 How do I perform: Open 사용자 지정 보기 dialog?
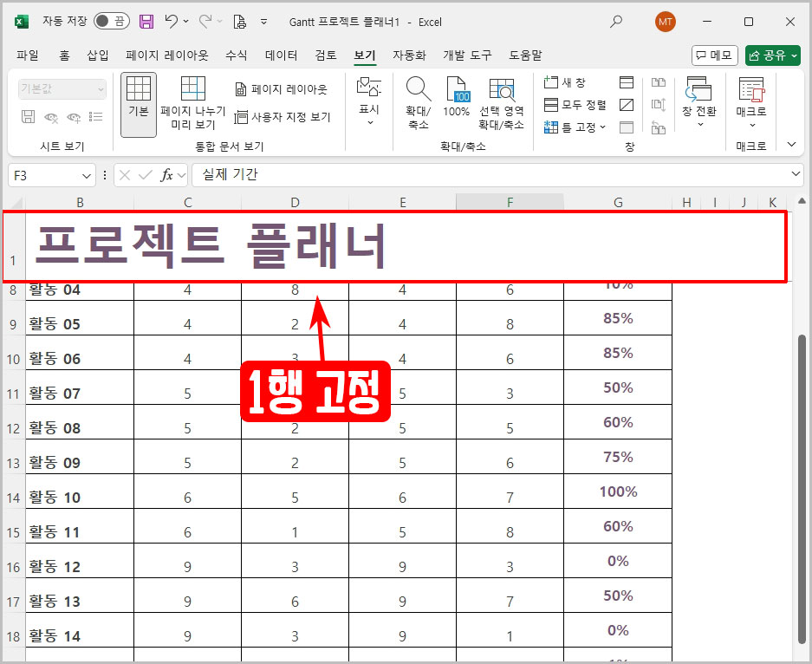283,117
